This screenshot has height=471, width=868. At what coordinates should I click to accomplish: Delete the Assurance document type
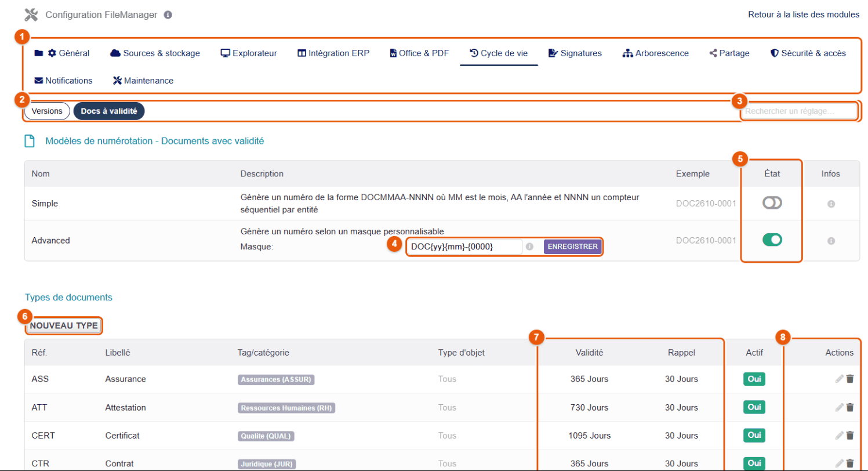(x=850, y=379)
